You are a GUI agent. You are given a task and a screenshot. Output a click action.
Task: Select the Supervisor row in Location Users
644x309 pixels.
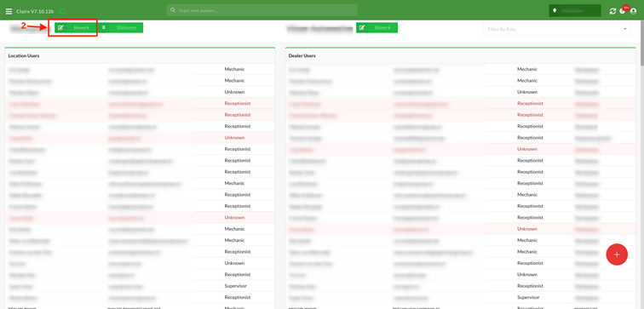[x=140, y=286]
